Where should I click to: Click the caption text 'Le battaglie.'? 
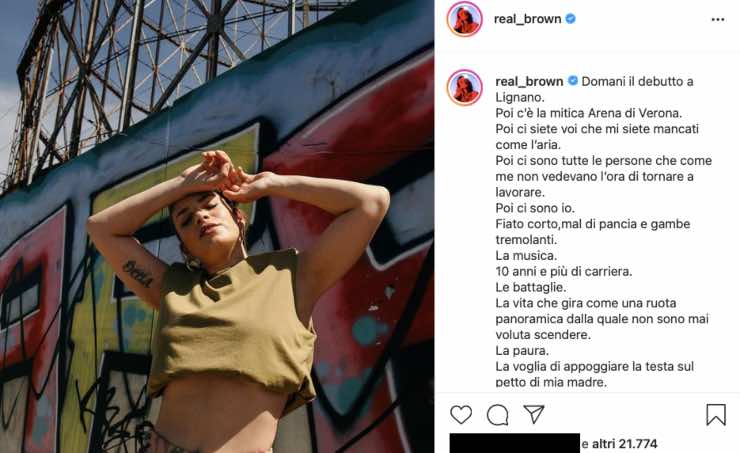(x=530, y=287)
